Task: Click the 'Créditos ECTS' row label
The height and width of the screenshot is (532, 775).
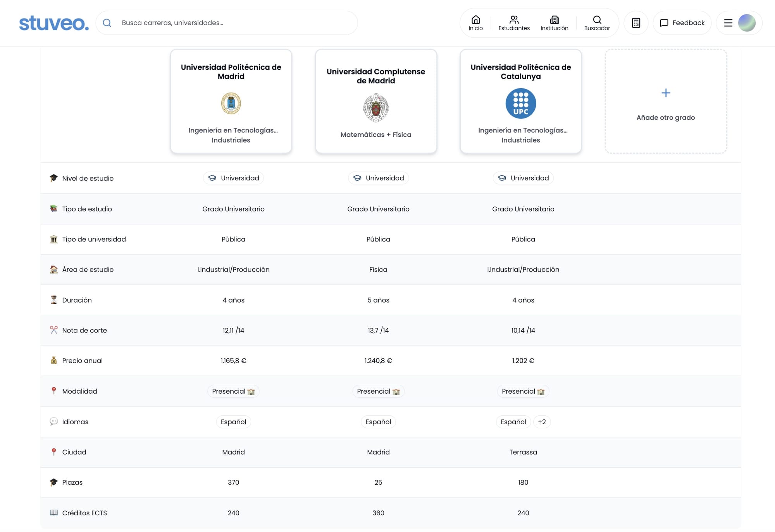Action: coord(84,513)
